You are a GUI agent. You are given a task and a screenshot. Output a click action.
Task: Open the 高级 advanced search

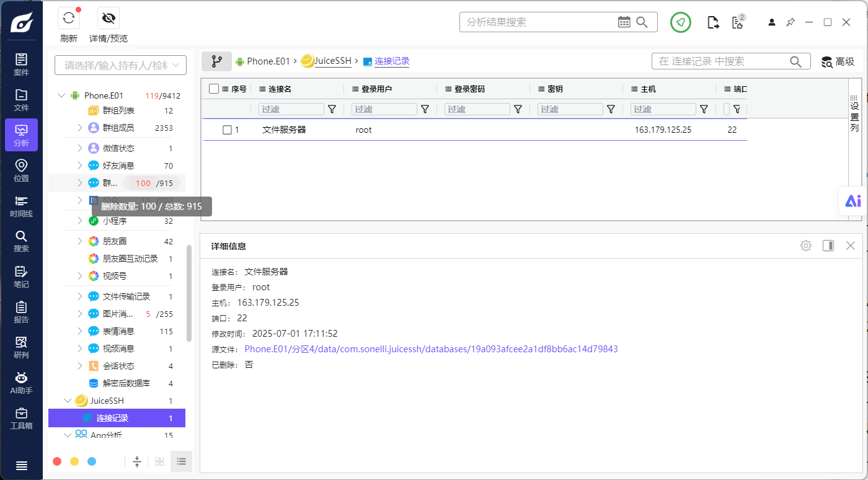(x=838, y=61)
